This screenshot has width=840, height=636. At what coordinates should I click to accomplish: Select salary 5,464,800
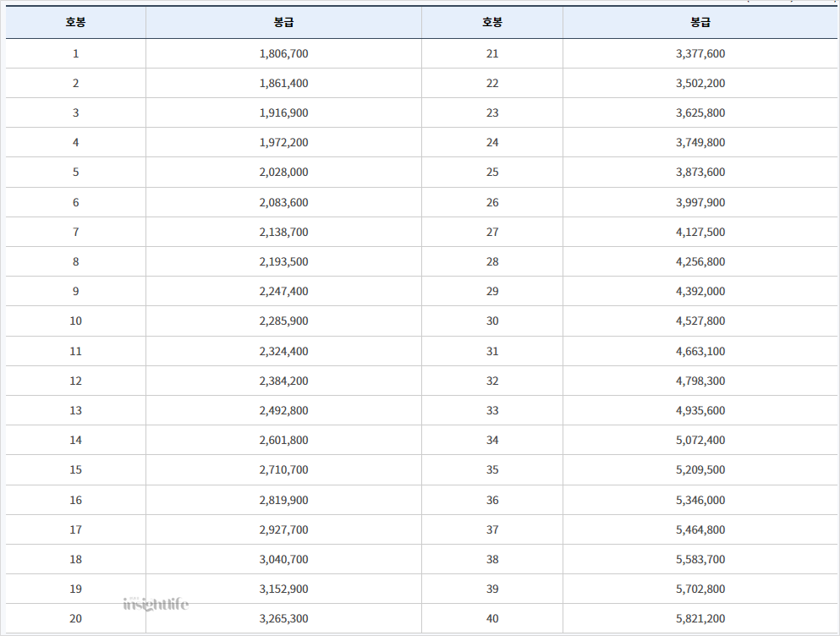coord(700,529)
